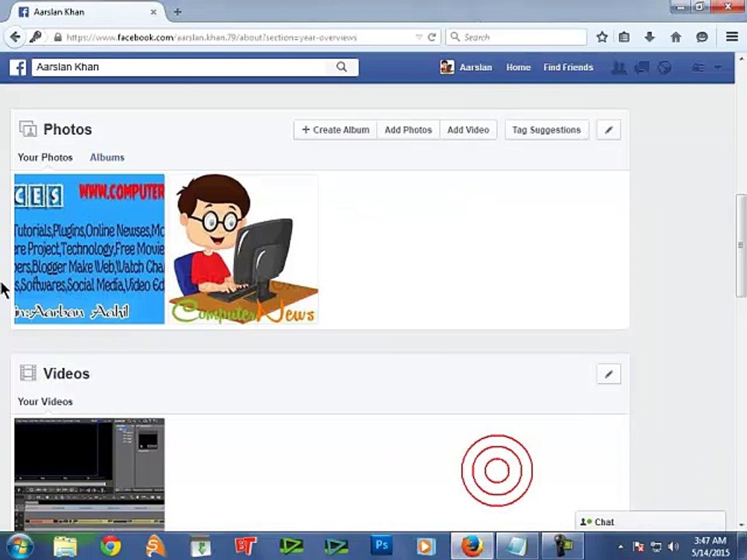
Task: Open network icon in system tray
Action: [656, 547]
